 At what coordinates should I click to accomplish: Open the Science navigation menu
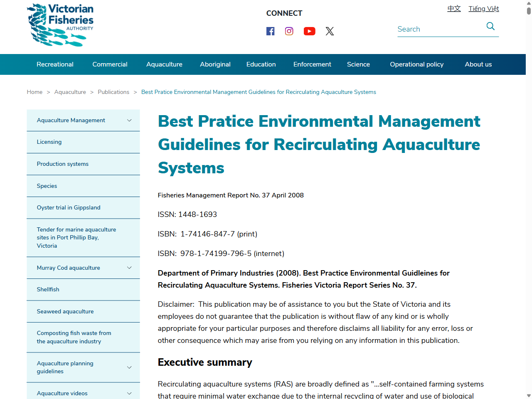pos(358,64)
